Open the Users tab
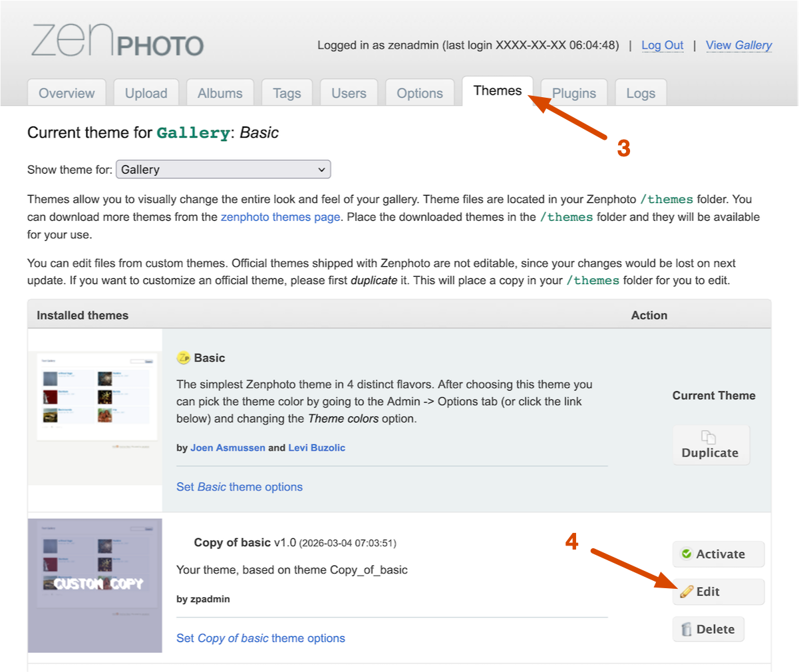This screenshot has width=799, height=672. [x=349, y=93]
